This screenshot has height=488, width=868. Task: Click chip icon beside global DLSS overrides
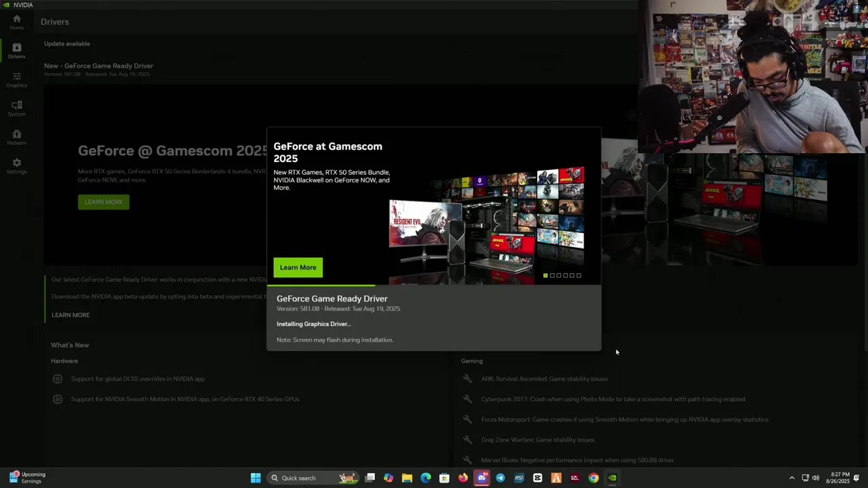pyautogui.click(x=58, y=379)
